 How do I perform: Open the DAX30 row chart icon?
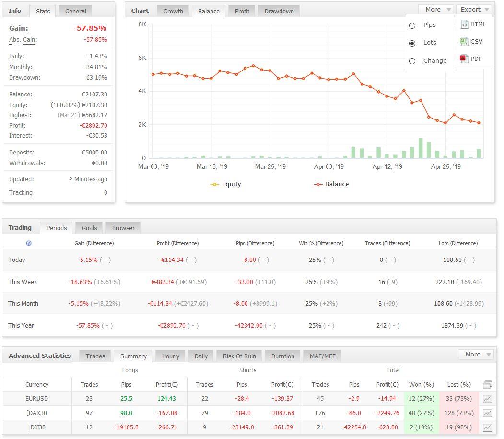pos(487,413)
